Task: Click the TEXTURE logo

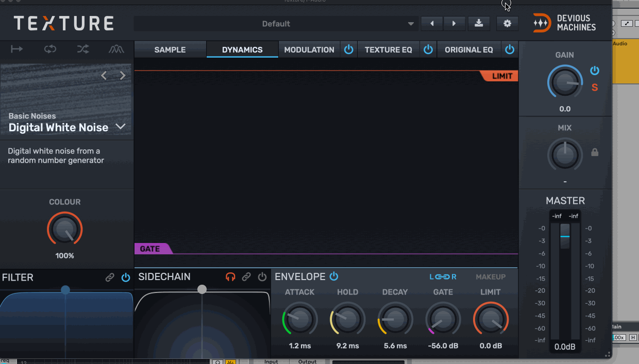Action: point(64,23)
